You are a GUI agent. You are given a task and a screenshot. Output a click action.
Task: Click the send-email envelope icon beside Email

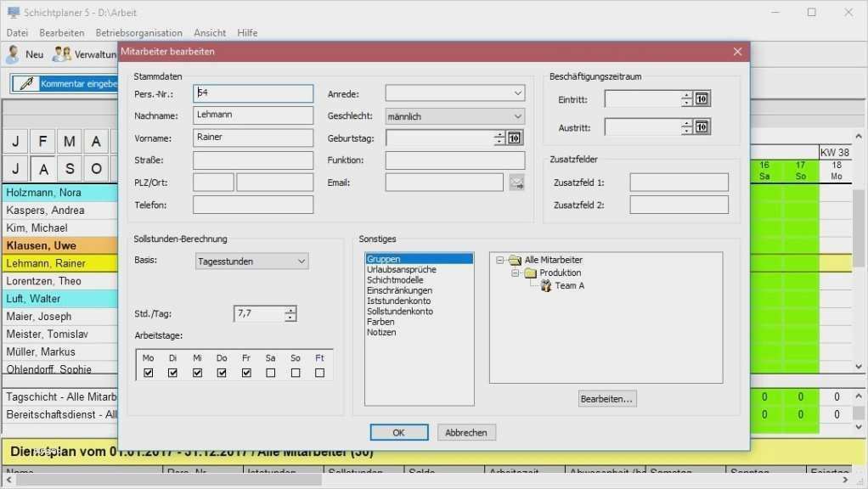516,182
